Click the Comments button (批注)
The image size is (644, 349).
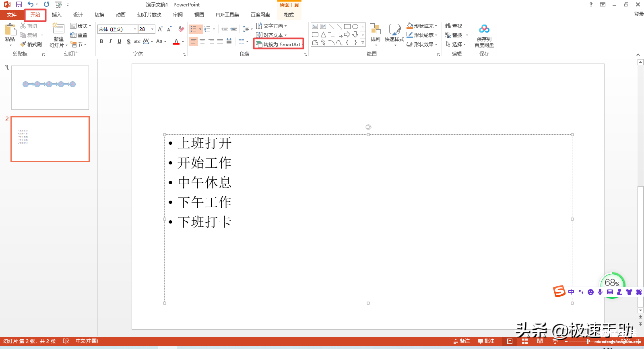click(486, 341)
